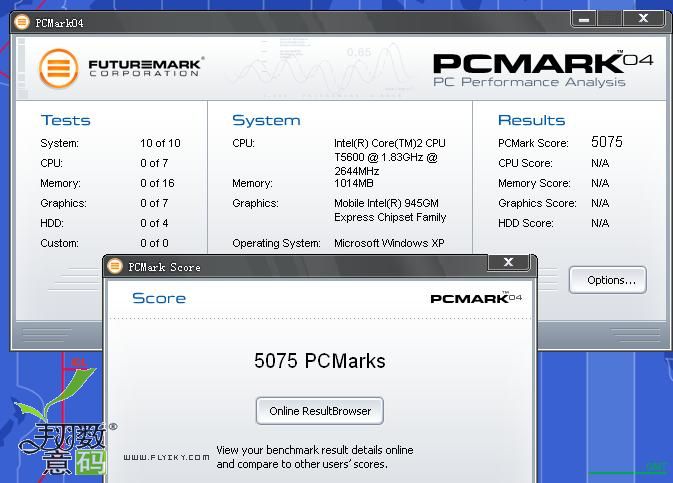Click the 1014MB memory value
The height and width of the screenshot is (483, 673).
(x=354, y=183)
